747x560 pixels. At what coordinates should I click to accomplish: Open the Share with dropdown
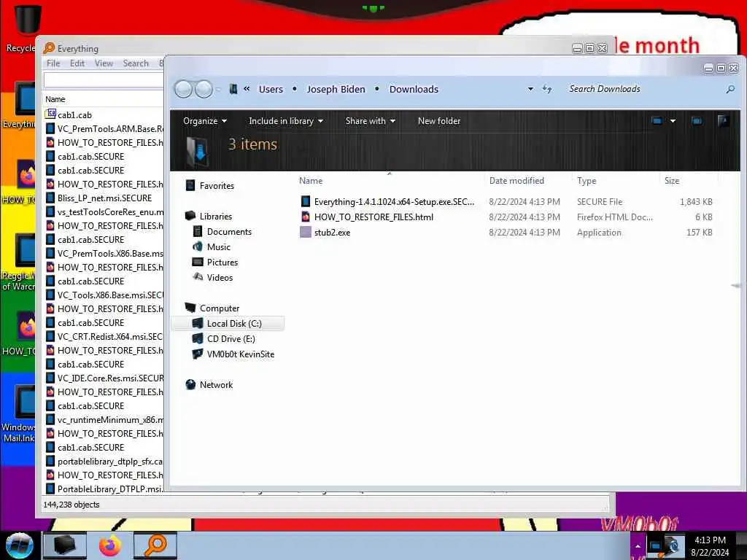(x=370, y=121)
